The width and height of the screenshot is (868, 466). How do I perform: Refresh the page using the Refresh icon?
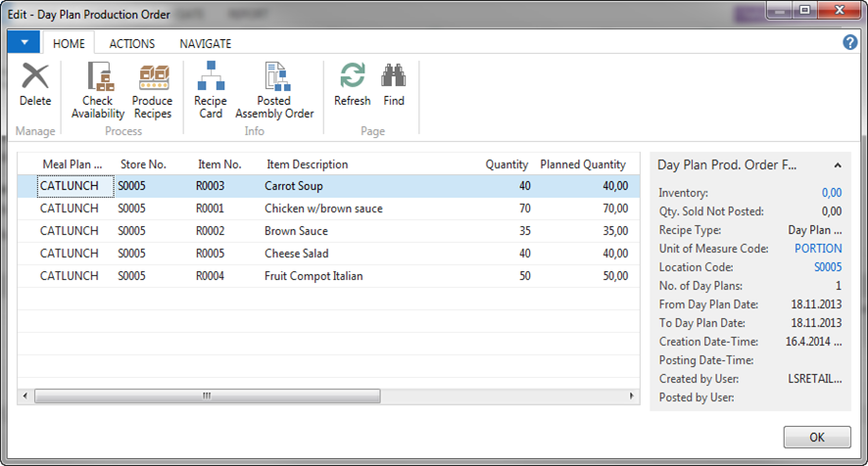352,85
